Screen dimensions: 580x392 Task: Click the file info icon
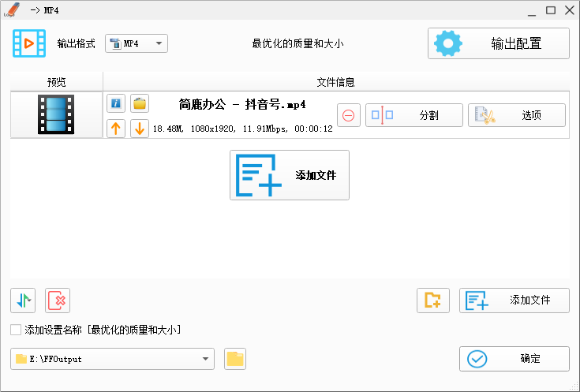pyautogui.click(x=116, y=103)
